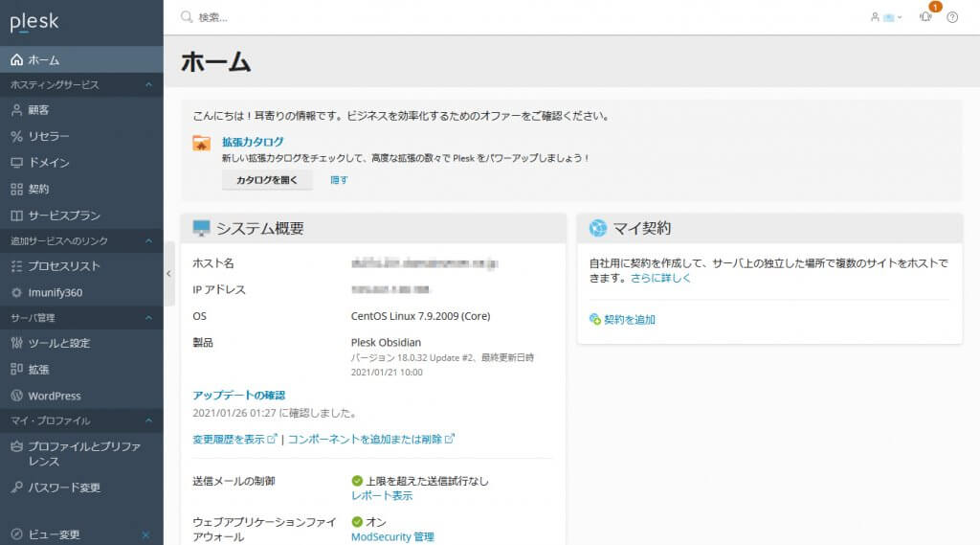980x545 pixels.
Task: Collapse the マイ・プロファイル section
Action: coord(148,420)
